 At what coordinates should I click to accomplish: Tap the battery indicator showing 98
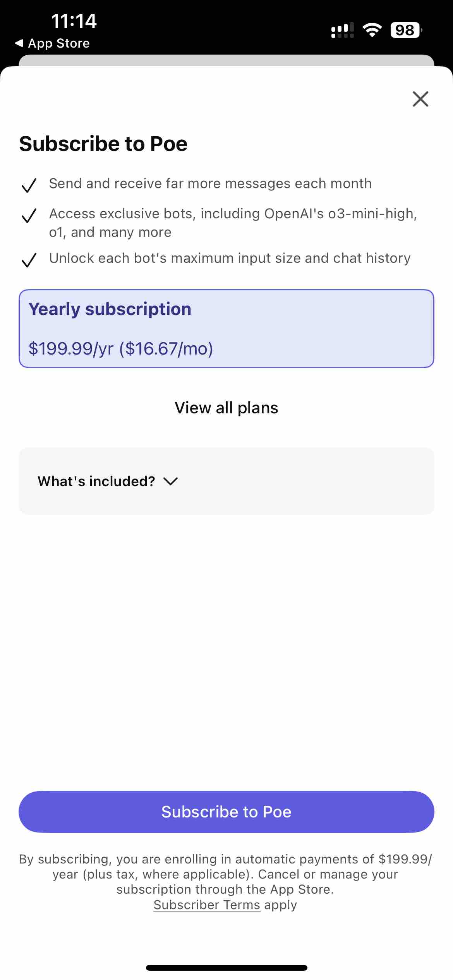click(x=406, y=30)
